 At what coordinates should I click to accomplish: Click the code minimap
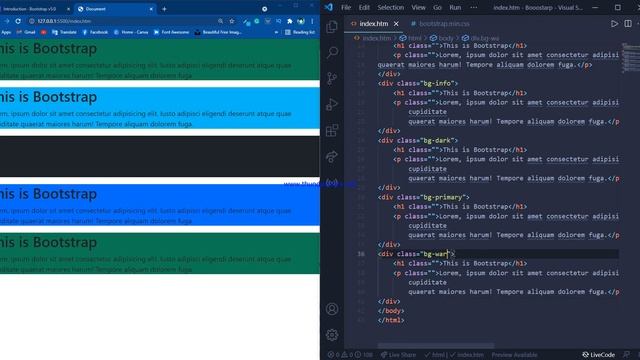(631, 57)
